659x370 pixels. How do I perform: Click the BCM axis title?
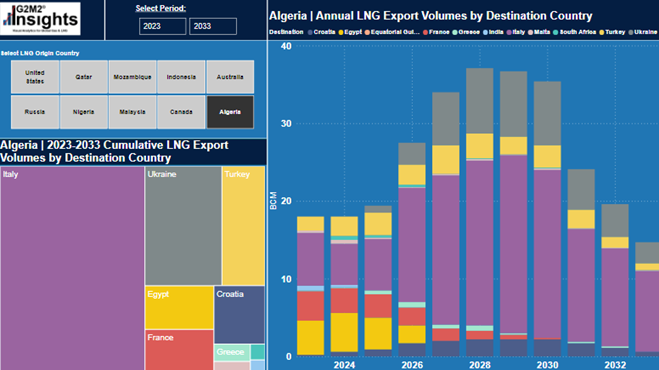(x=274, y=201)
